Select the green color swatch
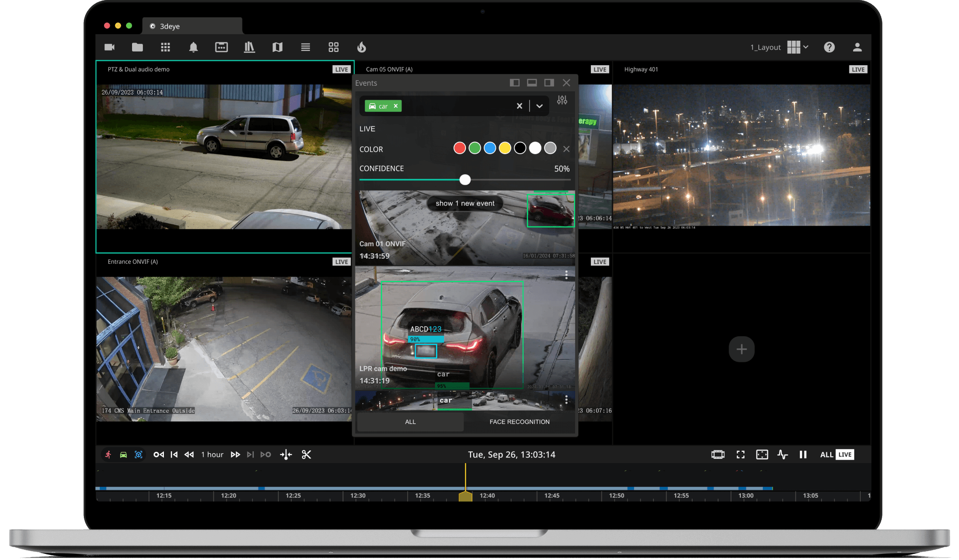 475,148
